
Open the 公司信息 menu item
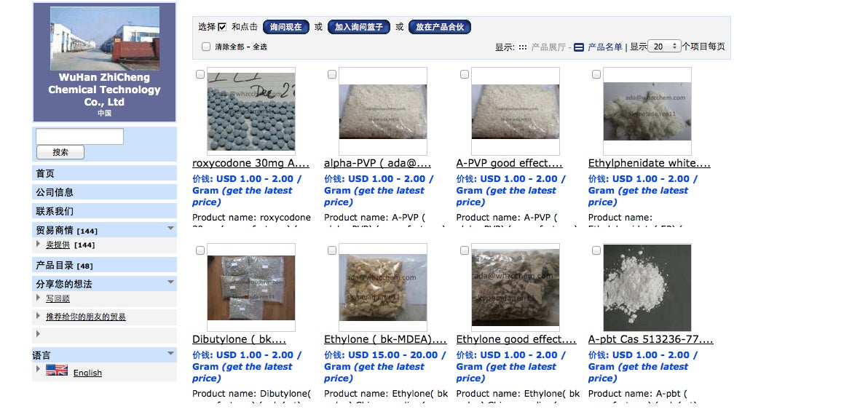click(x=105, y=192)
